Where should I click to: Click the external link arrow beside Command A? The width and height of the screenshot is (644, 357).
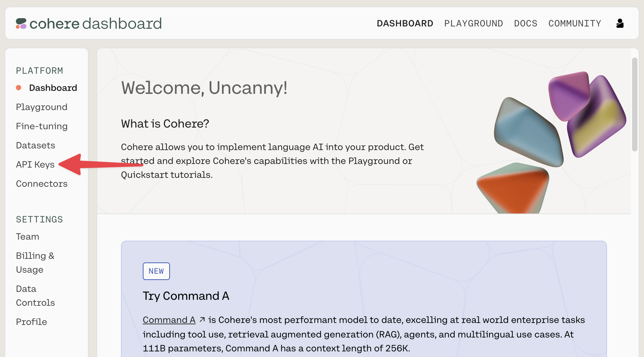(202, 320)
